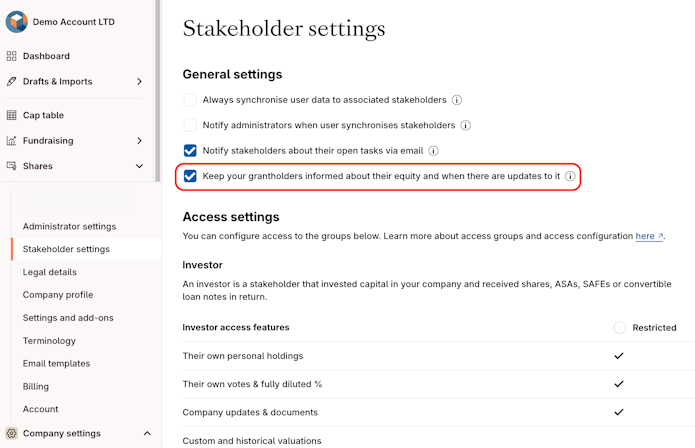Click the Dashboard grid icon
Screen dimensions: 695x448
tap(12, 56)
